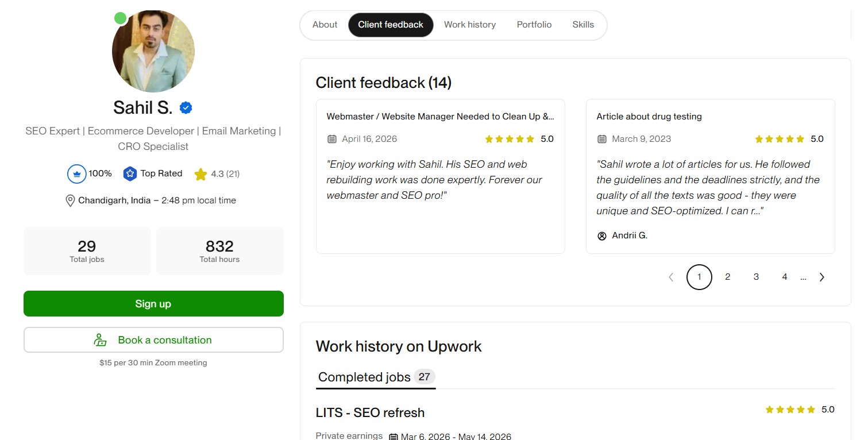
Task: Click the Private earnings label
Action: [x=349, y=436]
